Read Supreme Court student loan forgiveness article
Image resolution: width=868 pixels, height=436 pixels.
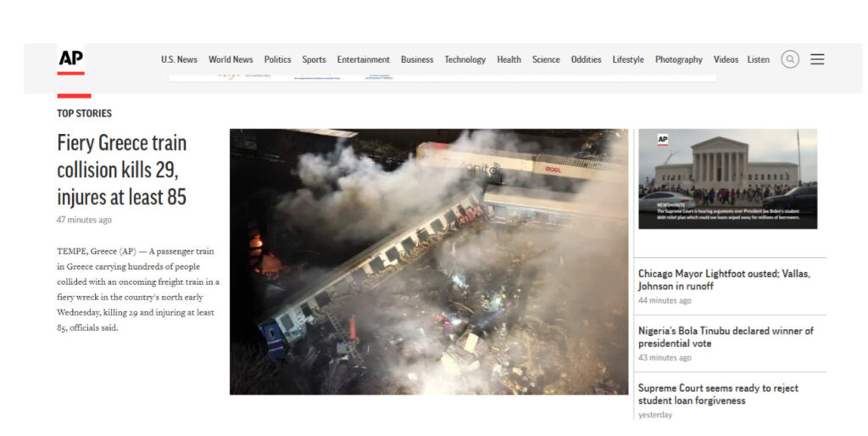pos(718,394)
